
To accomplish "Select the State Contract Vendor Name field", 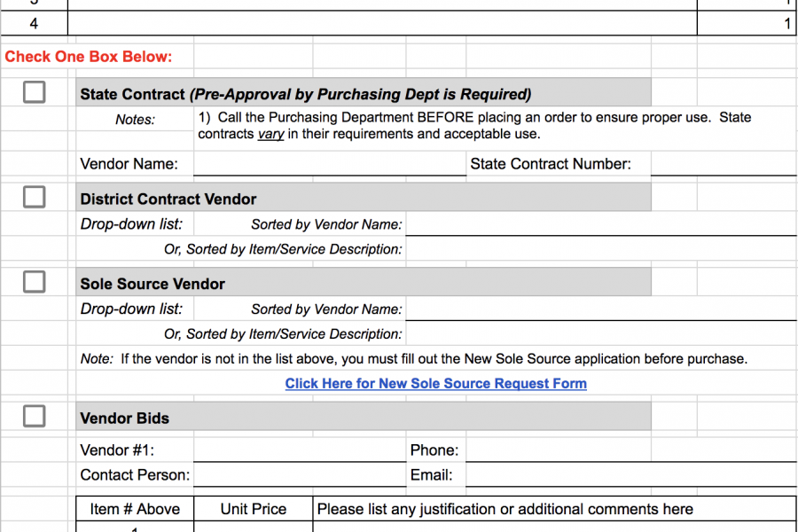I will coord(330,164).
